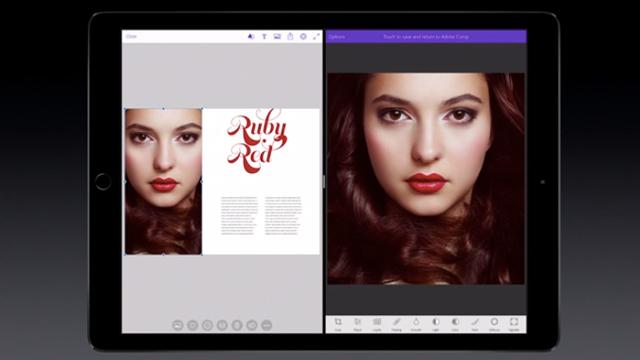The width and height of the screenshot is (640, 360).
Task: Select the Smooth droplet tool
Action: pyautogui.click(x=416, y=324)
